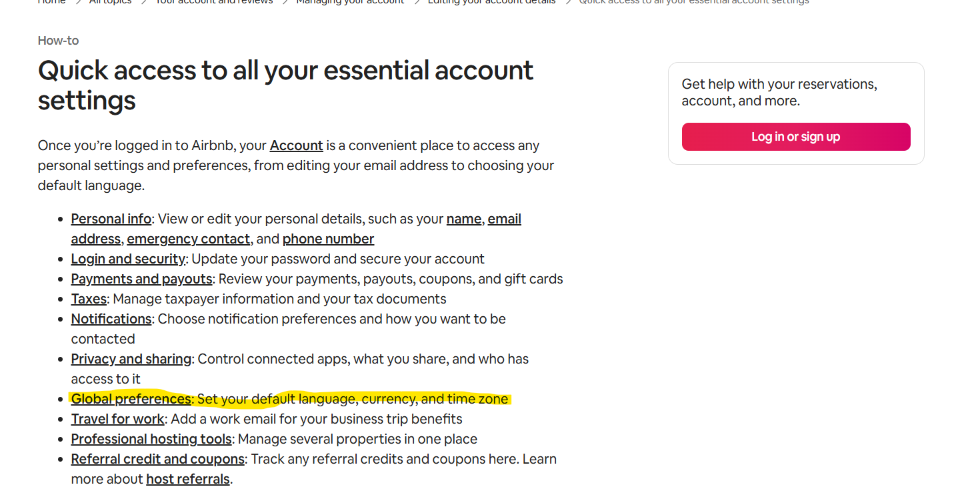Open the phone number link
980x491 pixels.
point(328,239)
